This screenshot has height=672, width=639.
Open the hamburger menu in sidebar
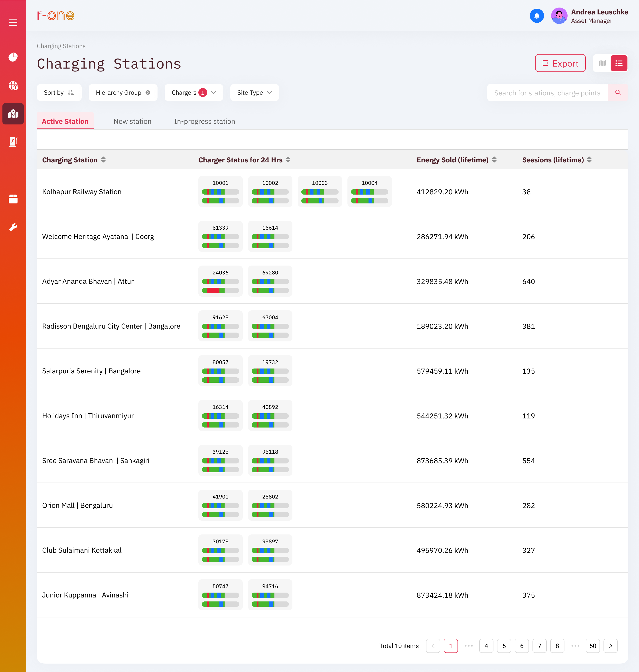13,22
